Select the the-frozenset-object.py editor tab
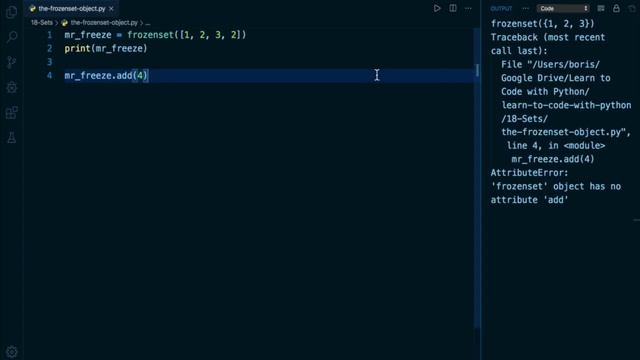The width and height of the screenshot is (640, 360). (x=72, y=9)
